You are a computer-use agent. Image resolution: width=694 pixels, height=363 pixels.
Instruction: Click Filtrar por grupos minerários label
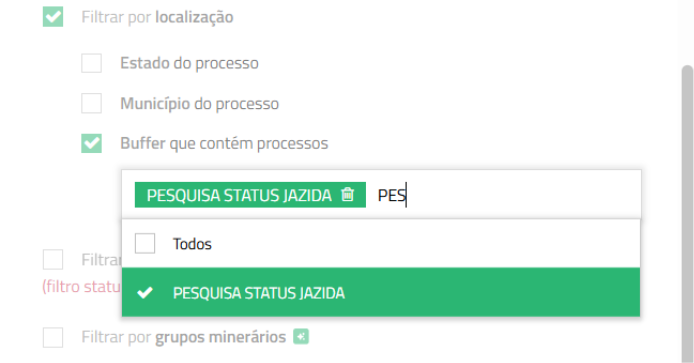[184, 337]
